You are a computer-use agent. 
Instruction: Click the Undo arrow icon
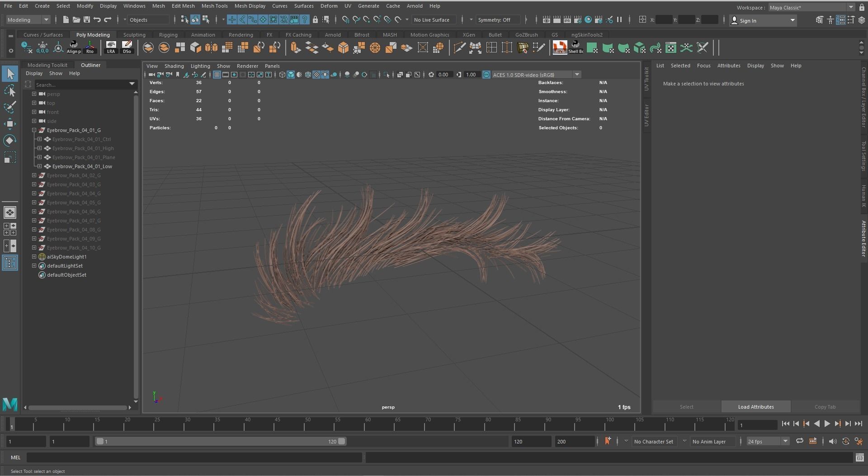[x=97, y=19]
